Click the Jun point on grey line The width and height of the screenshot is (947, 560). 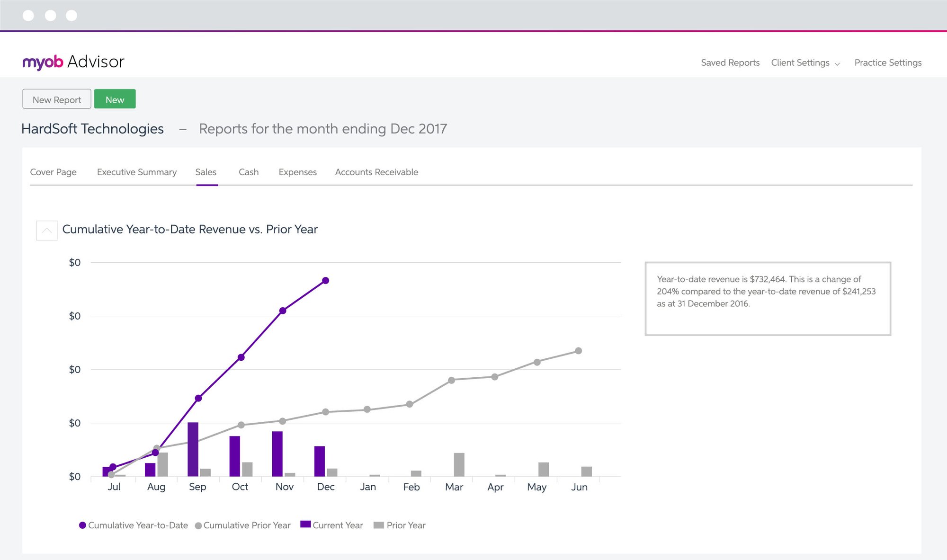pyautogui.click(x=578, y=351)
